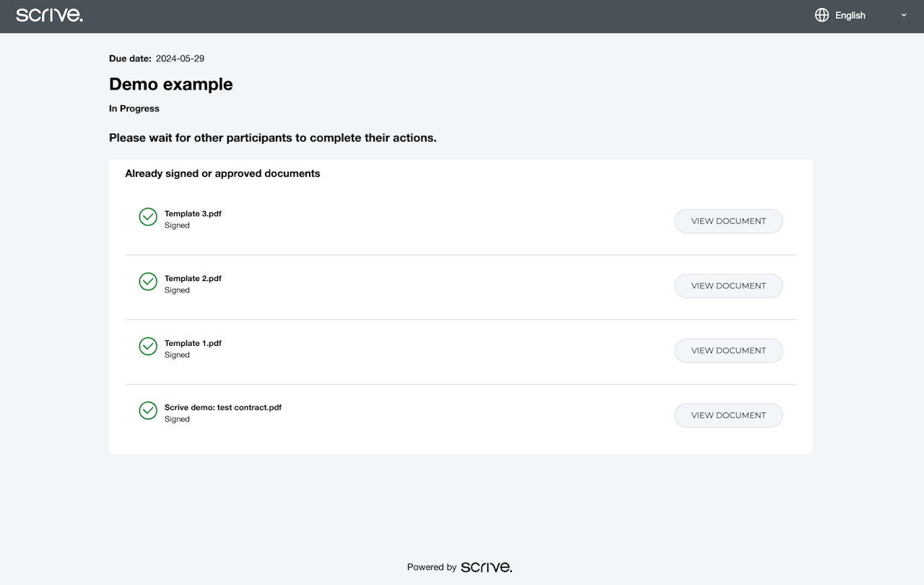
Task: Click the In Progress status label
Action: (x=134, y=109)
